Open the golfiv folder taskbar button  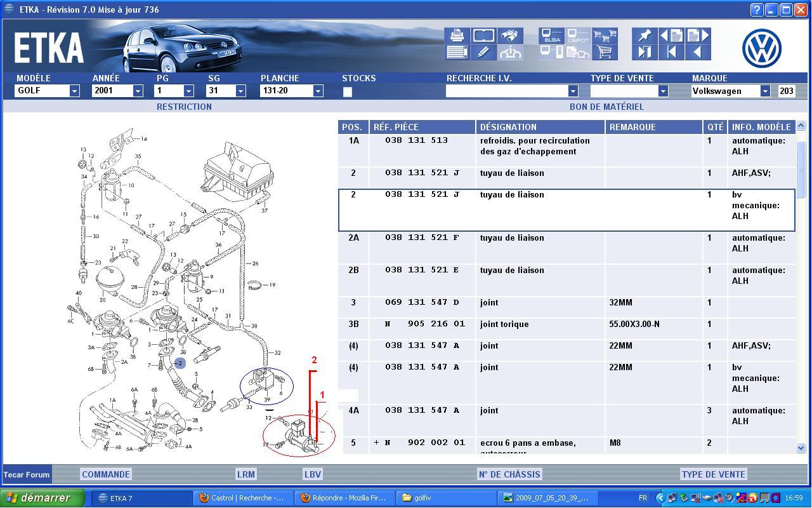click(447, 498)
